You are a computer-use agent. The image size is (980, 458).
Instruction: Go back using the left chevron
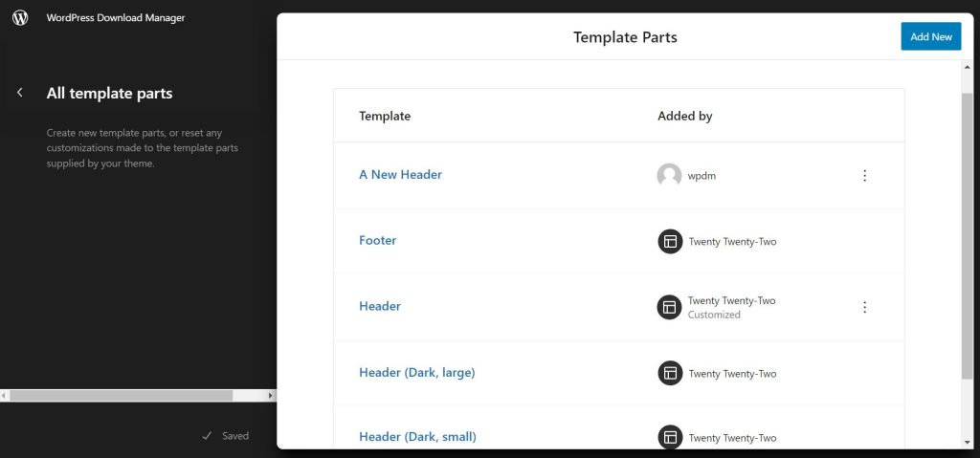pyautogui.click(x=20, y=93)
